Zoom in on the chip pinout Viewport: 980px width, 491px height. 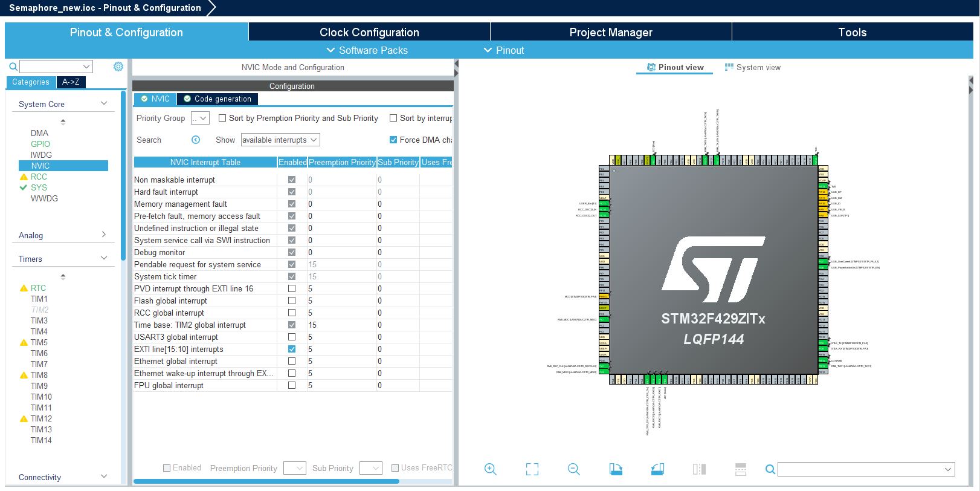pyautogui.click(x=491, y=469)
